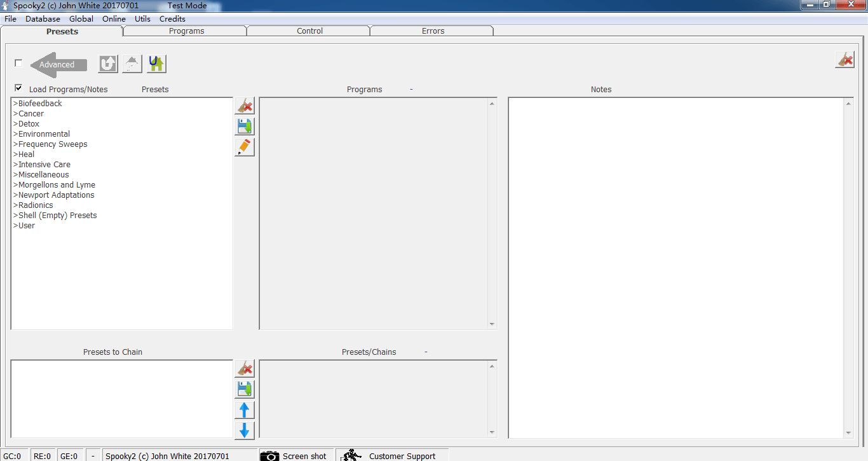Screen dimensions: 868x461
Task: Click the broom clear icon at top right
Action: tap(844, 60)
